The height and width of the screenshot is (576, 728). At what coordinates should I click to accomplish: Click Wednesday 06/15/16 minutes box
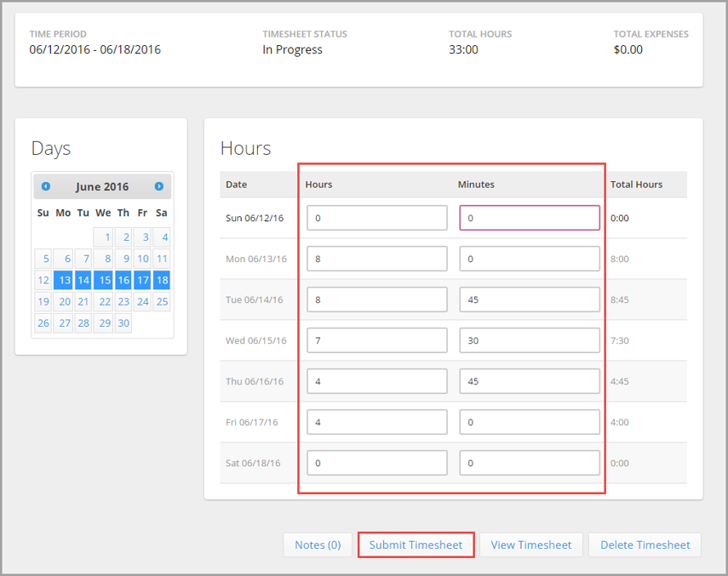point(530,340)
